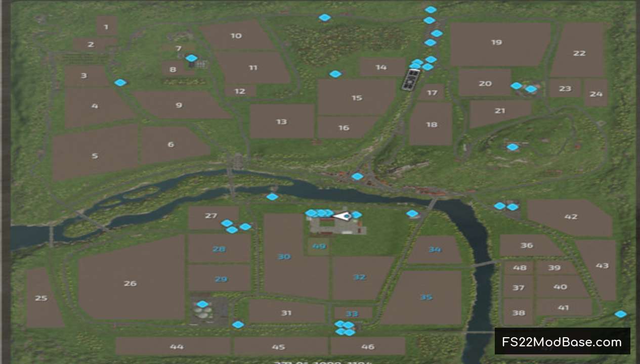
Task: Click field 21 on the map
Action: coord(500,113)
